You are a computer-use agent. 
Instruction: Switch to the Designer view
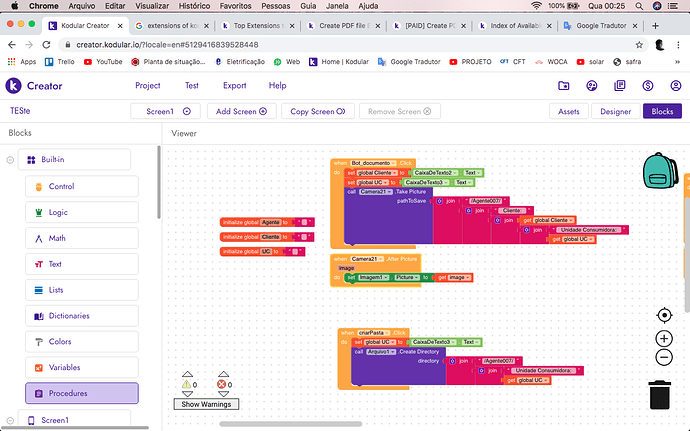pos(615,111)
